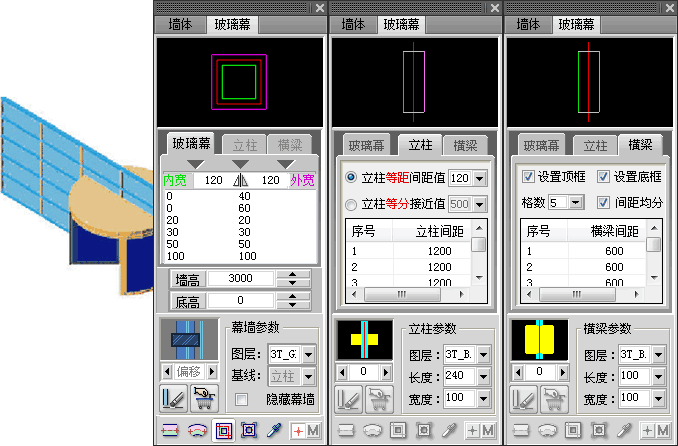Open the 图层 dropdown under 幕墙参数
The height and width of the screenshot is (446, 678).
[307, 354]
